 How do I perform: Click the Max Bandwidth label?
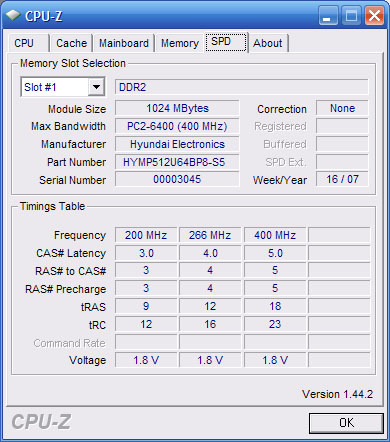click(x=68, y=126)
